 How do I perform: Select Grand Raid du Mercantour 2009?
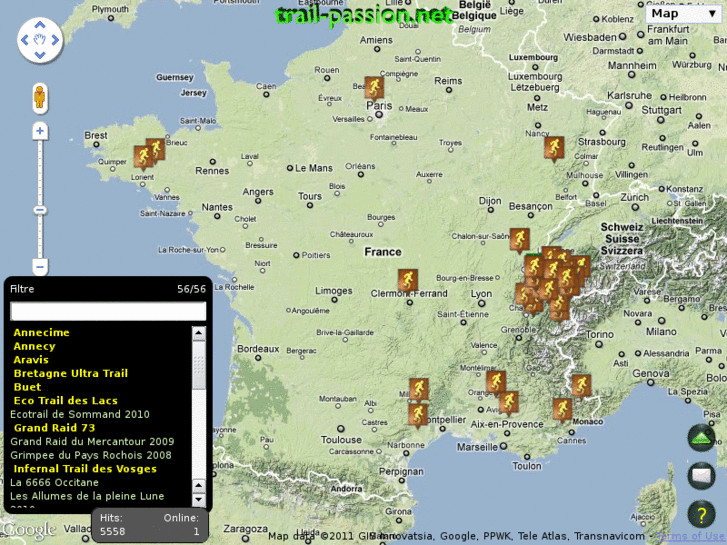tap(92, 442)
